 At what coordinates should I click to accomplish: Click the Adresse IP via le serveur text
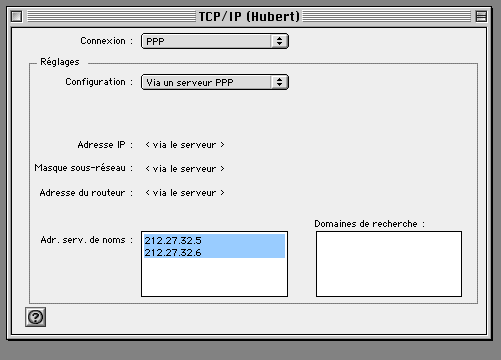pyautogui.click(x=185, y=145)
